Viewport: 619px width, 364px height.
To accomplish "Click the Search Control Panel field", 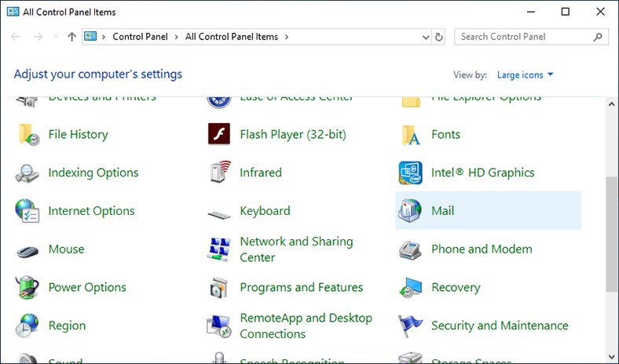I will point(531,37).
